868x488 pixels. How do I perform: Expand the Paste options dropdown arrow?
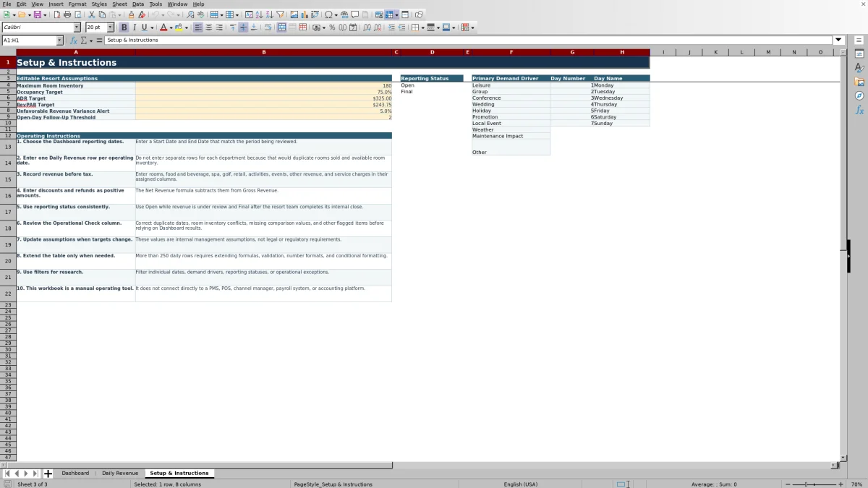pos(121,14)
